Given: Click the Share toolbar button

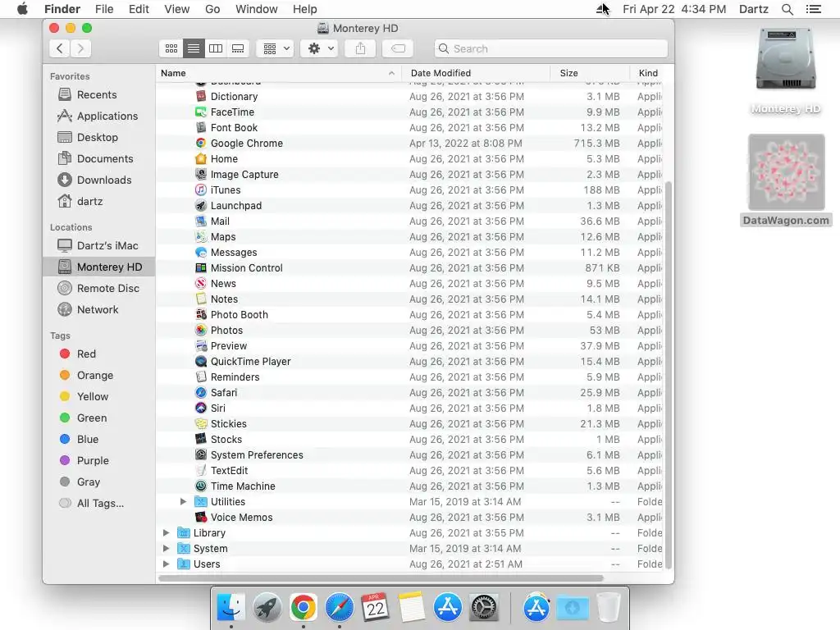Looking at the screenshot, I should pos(361,48).
